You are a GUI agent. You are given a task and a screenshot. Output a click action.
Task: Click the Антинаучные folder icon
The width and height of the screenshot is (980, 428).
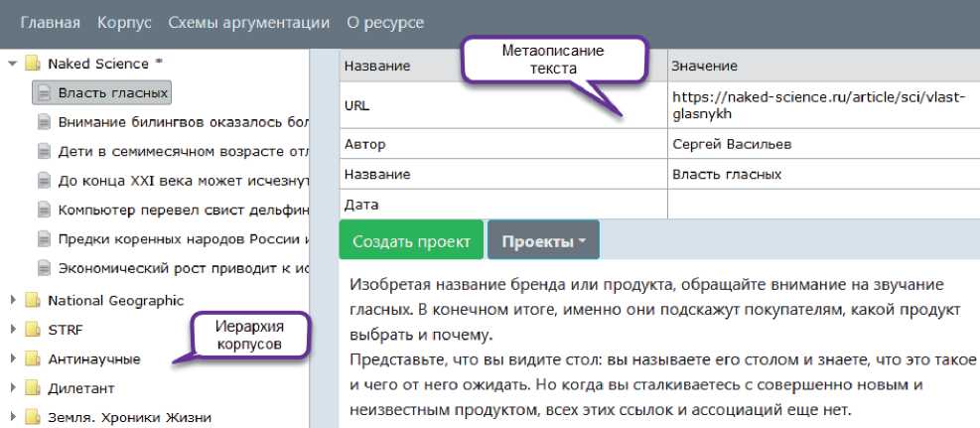click(x=32, y=358)
